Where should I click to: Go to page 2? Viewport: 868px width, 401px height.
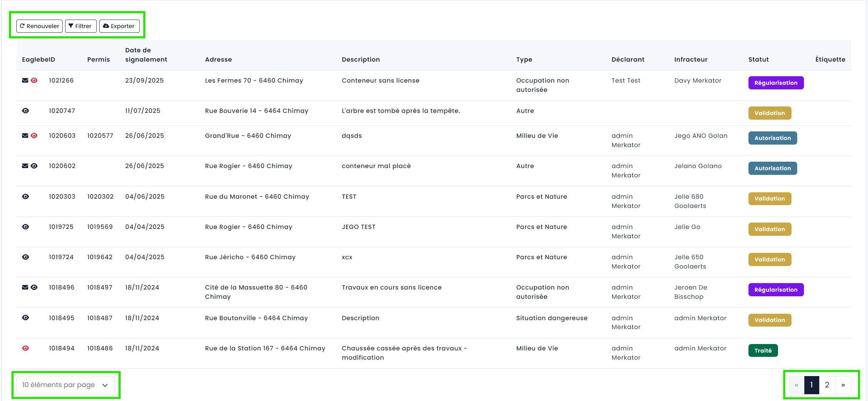827,385
